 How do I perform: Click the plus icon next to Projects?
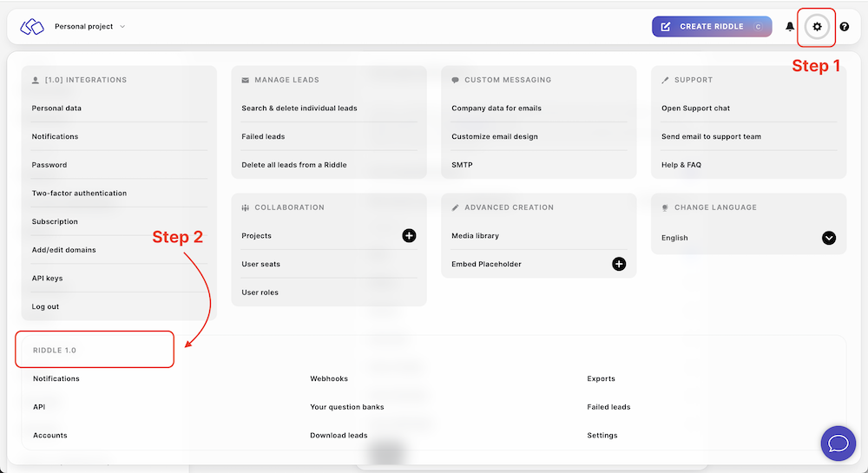(409, 236)
